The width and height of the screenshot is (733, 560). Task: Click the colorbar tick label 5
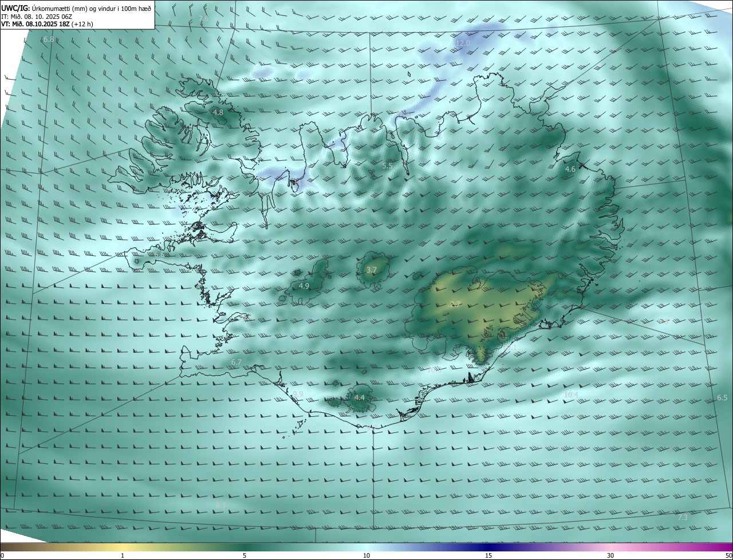(245, 555)
